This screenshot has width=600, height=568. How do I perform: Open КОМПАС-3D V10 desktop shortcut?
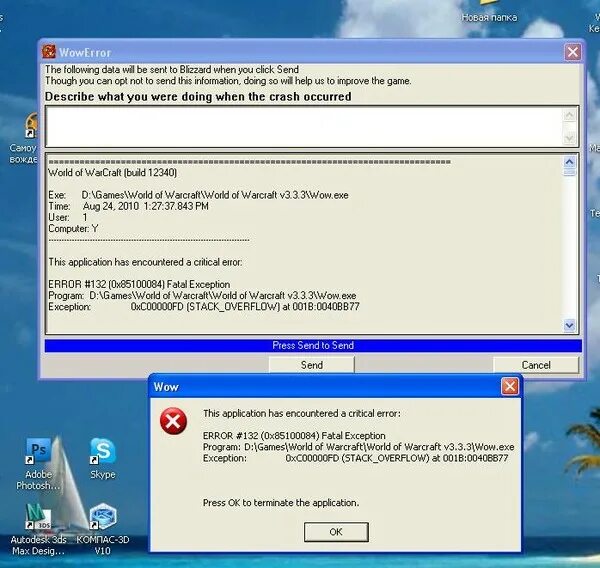coord(103,529)
